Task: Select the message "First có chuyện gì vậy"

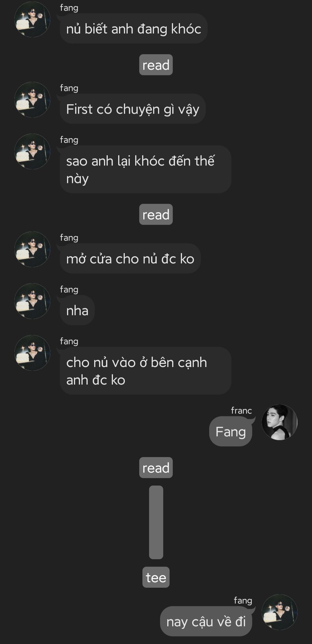Action: pos(133,109)
